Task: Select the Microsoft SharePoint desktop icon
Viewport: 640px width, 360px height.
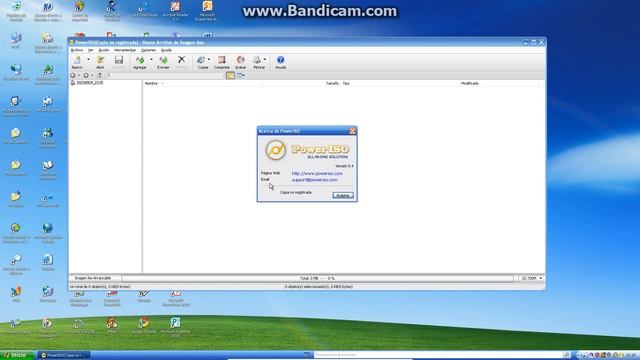Action: click(x=207, y=11)
